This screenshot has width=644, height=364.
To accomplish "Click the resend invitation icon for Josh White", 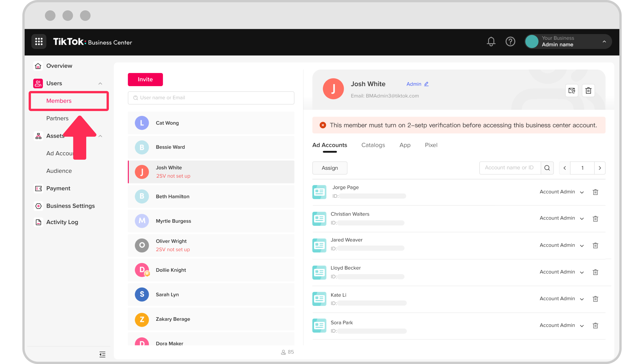I will click(572, 90).
